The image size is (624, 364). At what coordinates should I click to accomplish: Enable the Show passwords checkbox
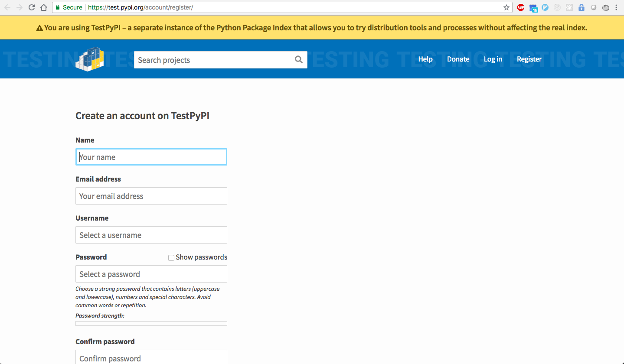point(171,258)
